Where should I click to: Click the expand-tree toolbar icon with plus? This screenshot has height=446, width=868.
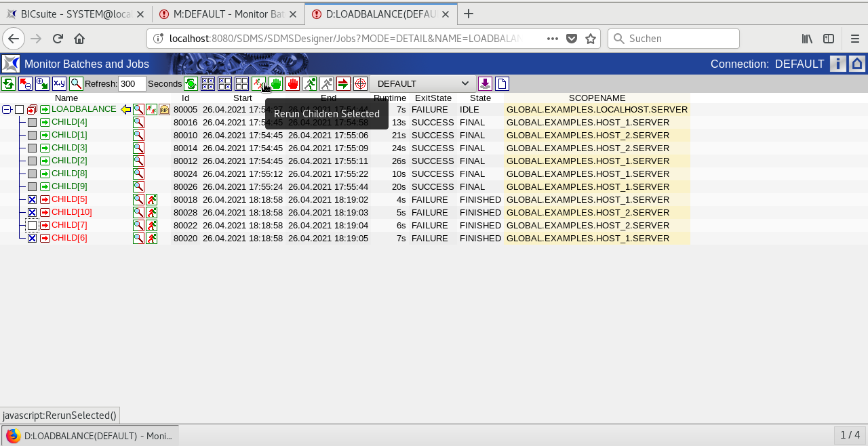click(x=42, y=83)
